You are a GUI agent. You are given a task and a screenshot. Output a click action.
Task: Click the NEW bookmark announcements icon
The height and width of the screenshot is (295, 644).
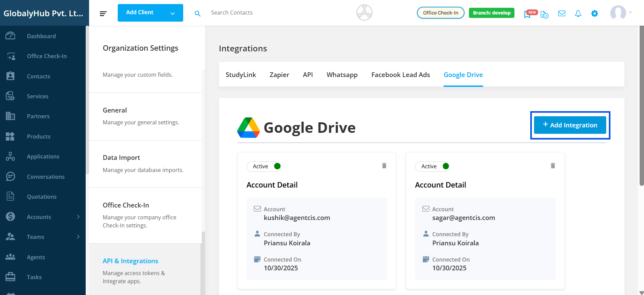click(528, 14)
